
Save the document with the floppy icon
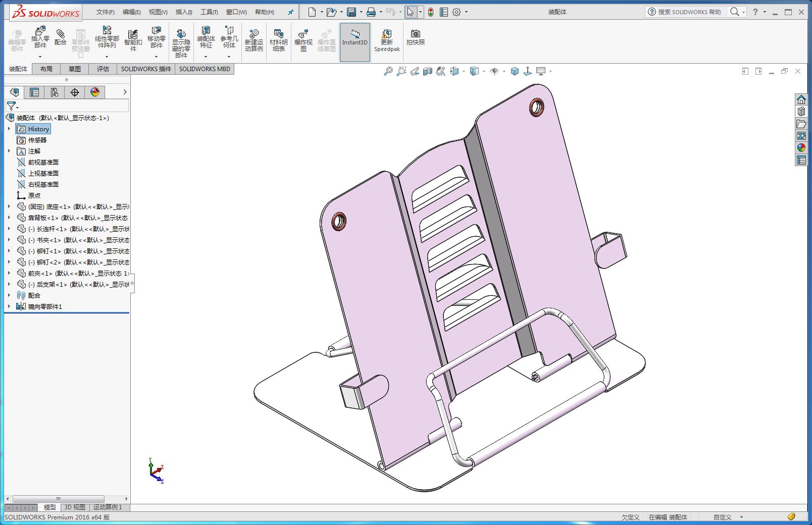[351, 12]
